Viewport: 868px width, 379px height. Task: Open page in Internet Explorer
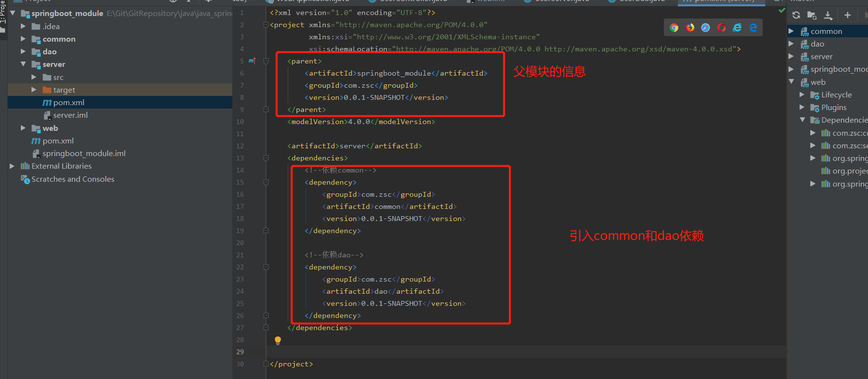point(737,28)
